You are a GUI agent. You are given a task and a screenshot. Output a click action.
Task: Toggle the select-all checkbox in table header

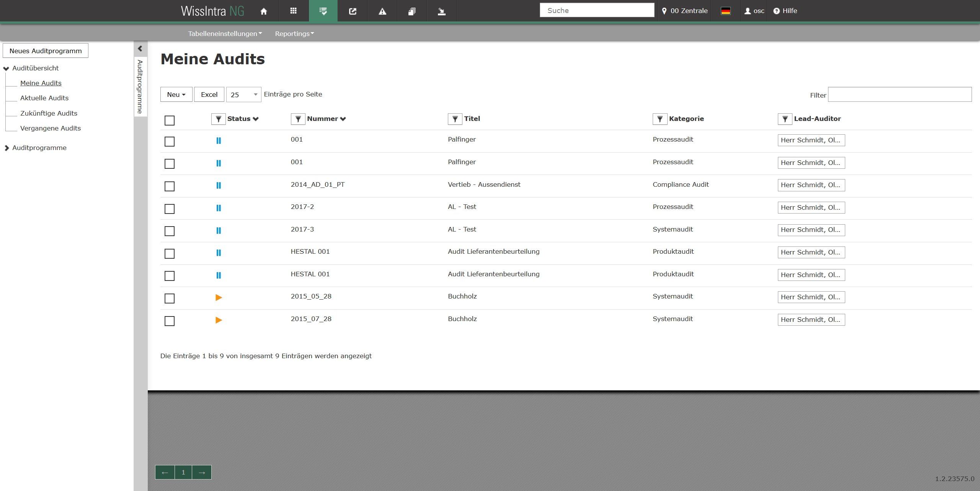pos(169,121)
